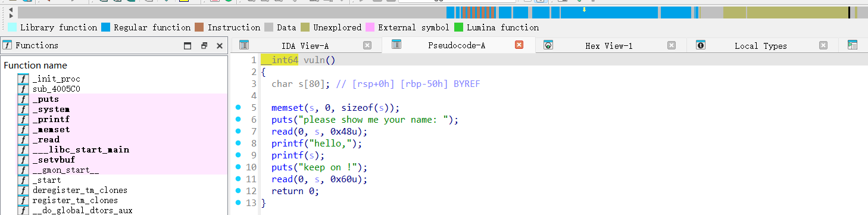This screenshot has height=215, width=868.
Task: Click the Pseudocode-A tab icon
Action: [x=396, y=45]
